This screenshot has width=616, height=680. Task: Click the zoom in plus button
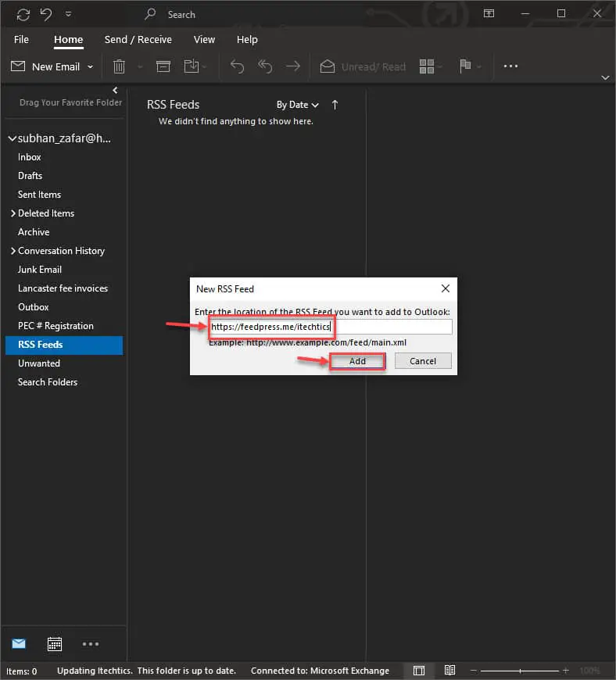click(x=566, y=671)
